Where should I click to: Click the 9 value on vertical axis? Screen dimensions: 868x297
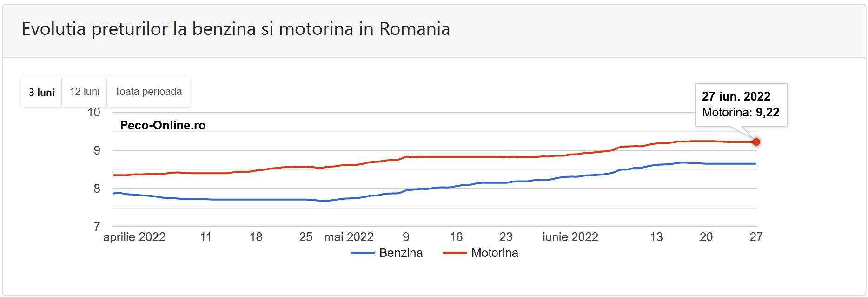(97, 150)
